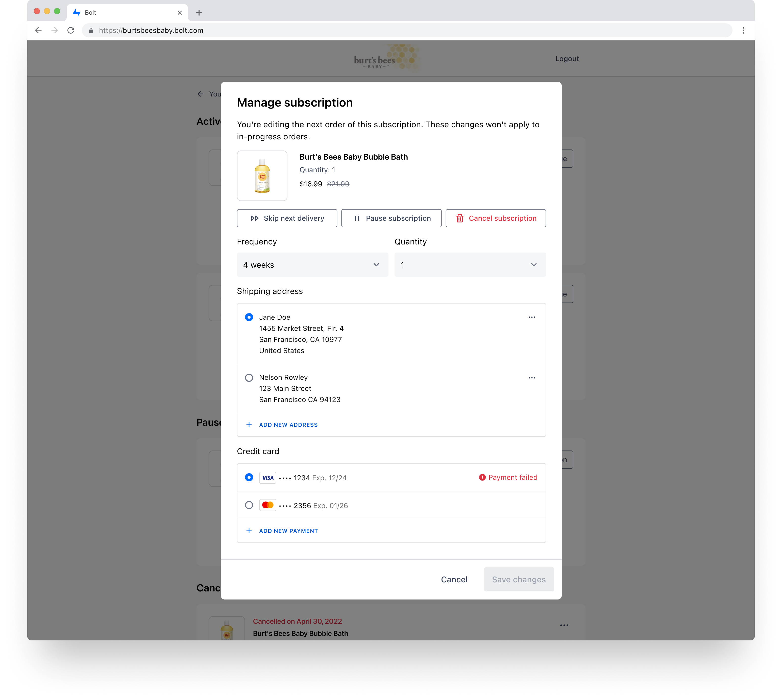
Task: Click the Save changes button
Action: coord(519,579)
